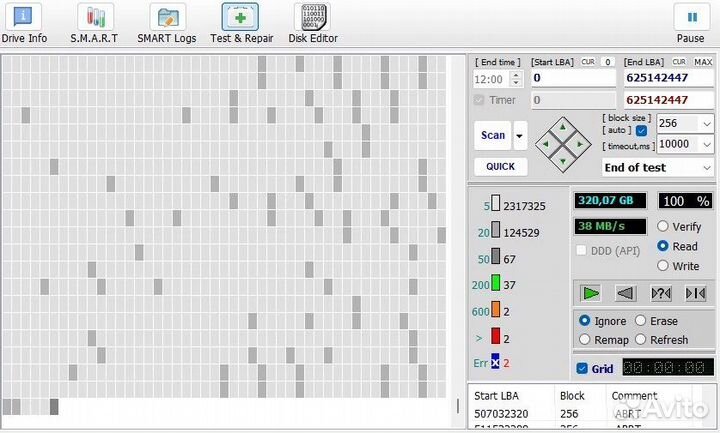
Task: Click the red slow block swatch
Action: pyautogui.click(x=495, y=336)
